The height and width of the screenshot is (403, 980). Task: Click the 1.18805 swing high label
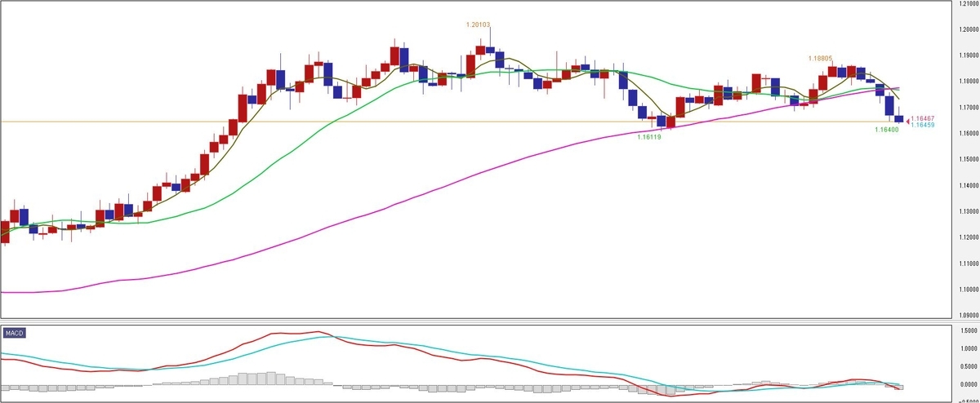click(821, 59)
